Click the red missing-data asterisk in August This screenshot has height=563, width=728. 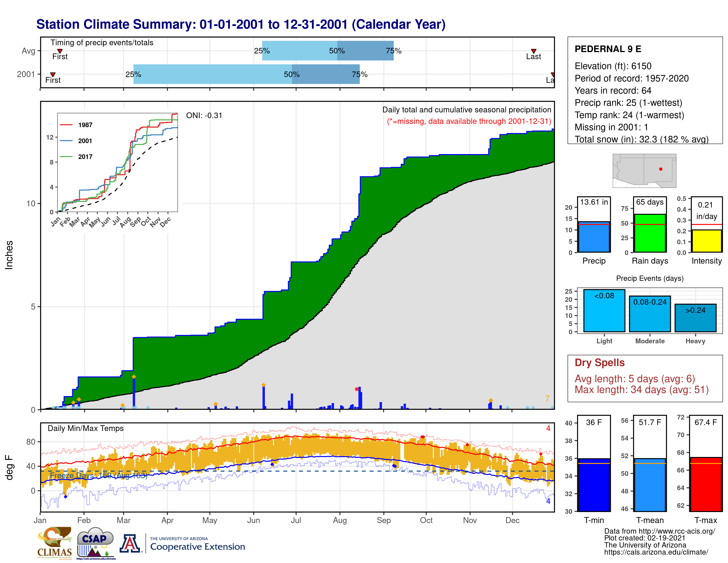[x=357, y=389]
